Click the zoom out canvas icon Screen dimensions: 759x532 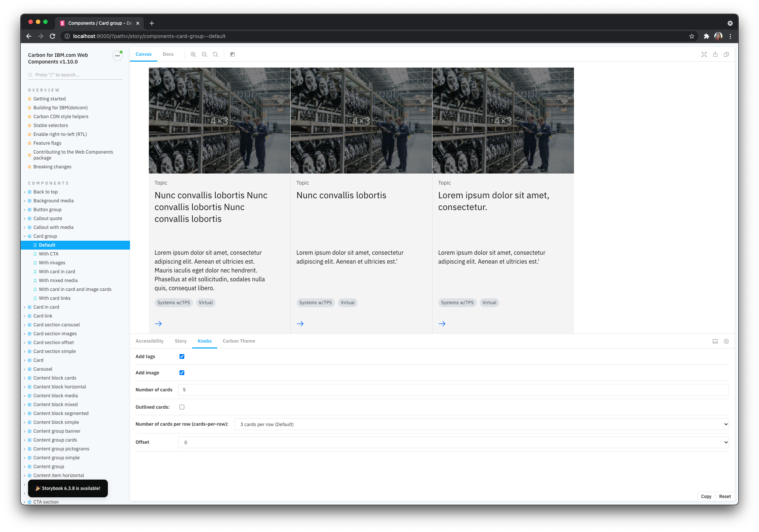[204, 54]
